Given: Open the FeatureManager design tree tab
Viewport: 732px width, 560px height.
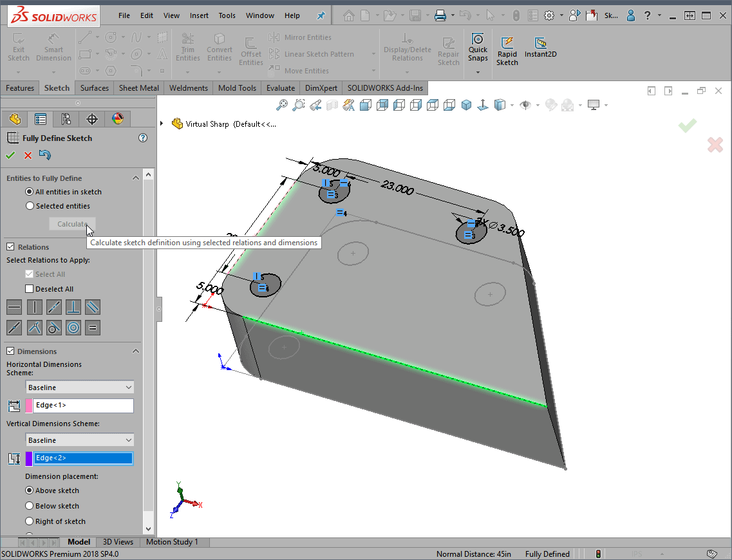Looking at the screenshot, I should pos(15,120).
